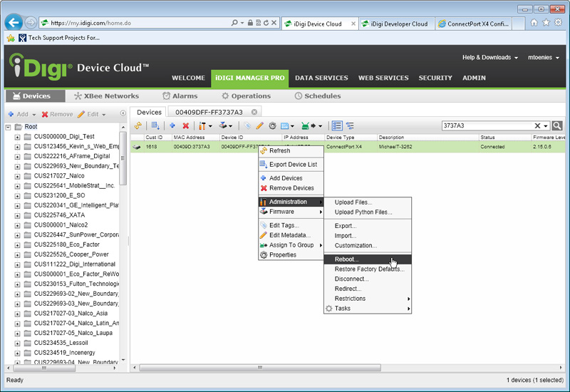Switch to the XBee Networks tab
The width and height of the screenshot is (570, 392).
pos(107,96)
